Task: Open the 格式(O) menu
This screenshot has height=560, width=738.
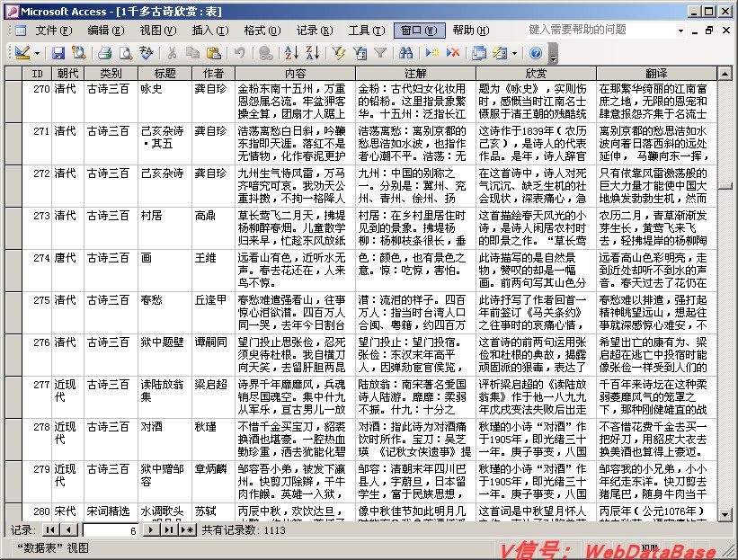Action: 262,31
